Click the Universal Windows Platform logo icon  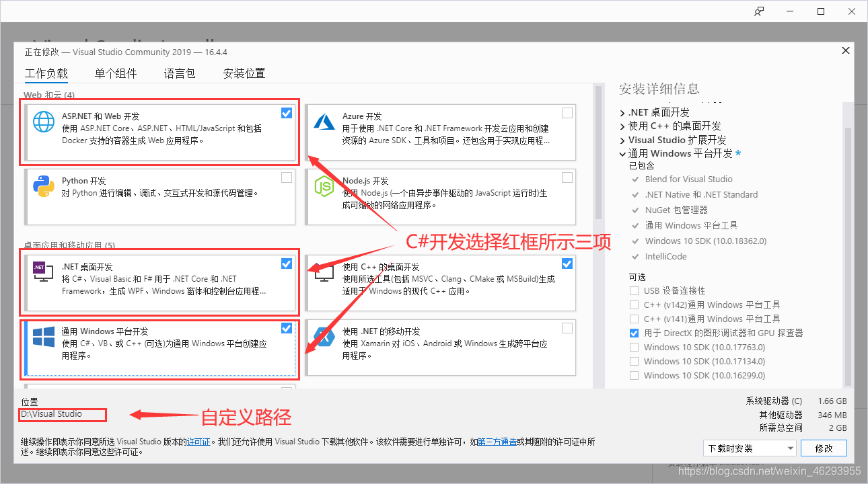pyautogui.click(x=44, y=337)
